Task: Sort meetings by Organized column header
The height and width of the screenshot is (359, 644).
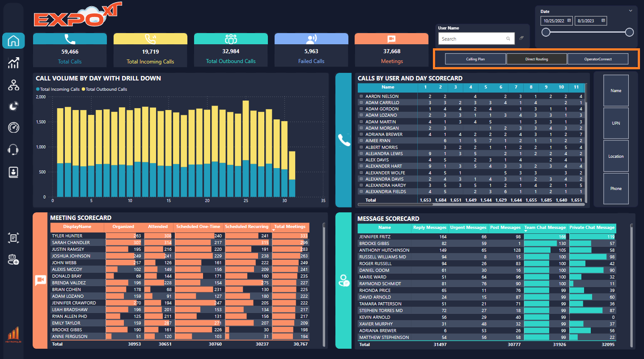Action: click(123, 227)
